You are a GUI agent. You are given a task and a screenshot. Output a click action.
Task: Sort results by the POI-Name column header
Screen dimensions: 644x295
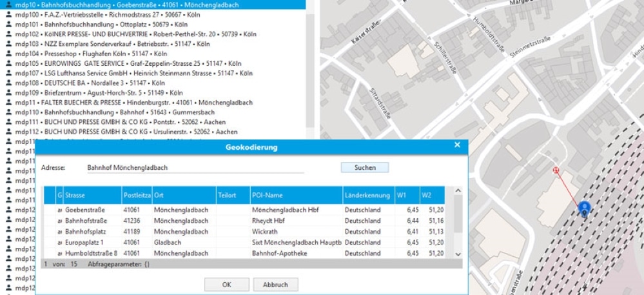pyautogui.click(x=296, y=196)
